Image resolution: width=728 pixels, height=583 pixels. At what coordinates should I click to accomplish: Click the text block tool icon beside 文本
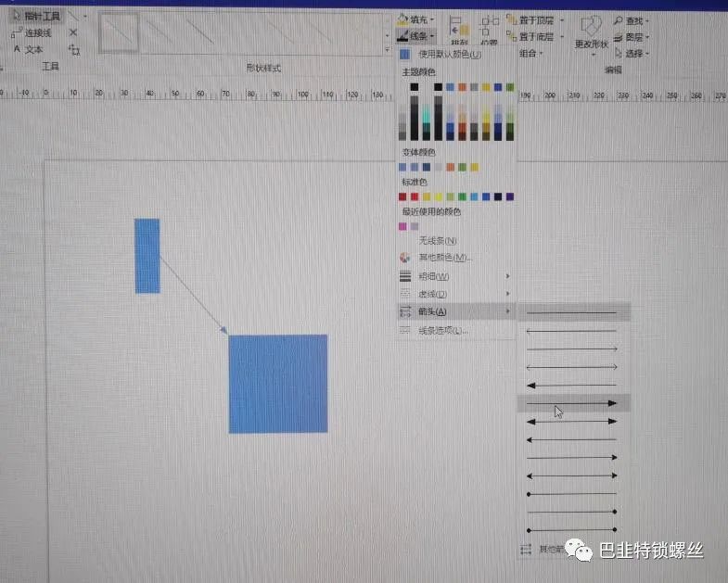[x=74, y=50]
